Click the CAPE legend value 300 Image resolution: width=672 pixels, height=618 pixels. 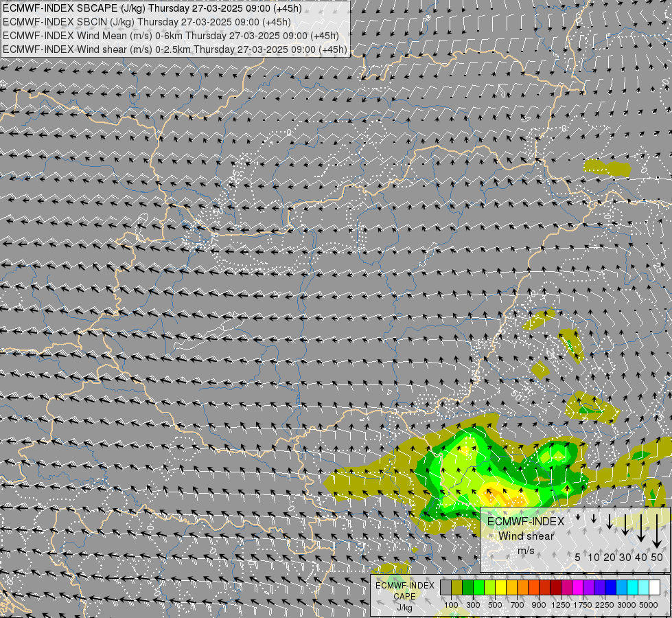pyautogui.click(x=473, y=605)
